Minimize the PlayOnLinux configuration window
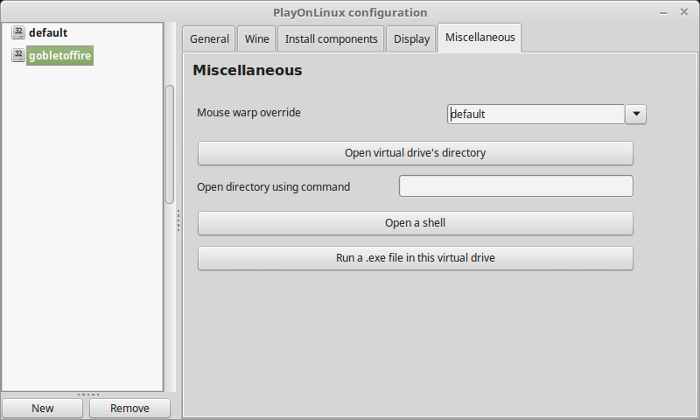The height and width of the screenshot is (420, 700). click(663, 12)
